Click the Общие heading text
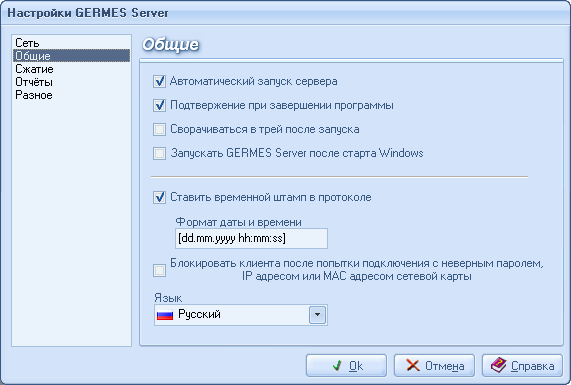 click(x=171, y=44)
